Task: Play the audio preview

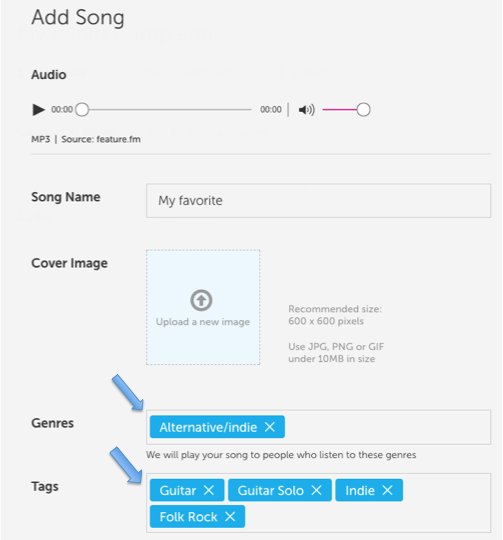Action: (x=38, y=110)
